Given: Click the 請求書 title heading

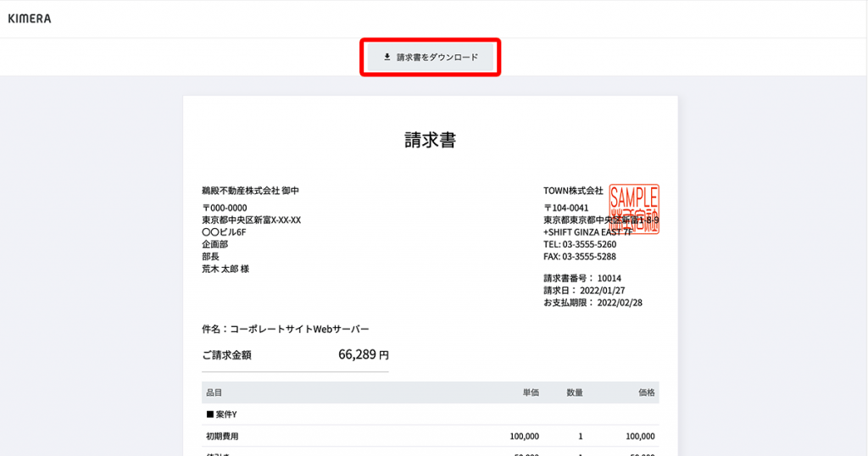Looking at the screenshot, I should 431,141.
